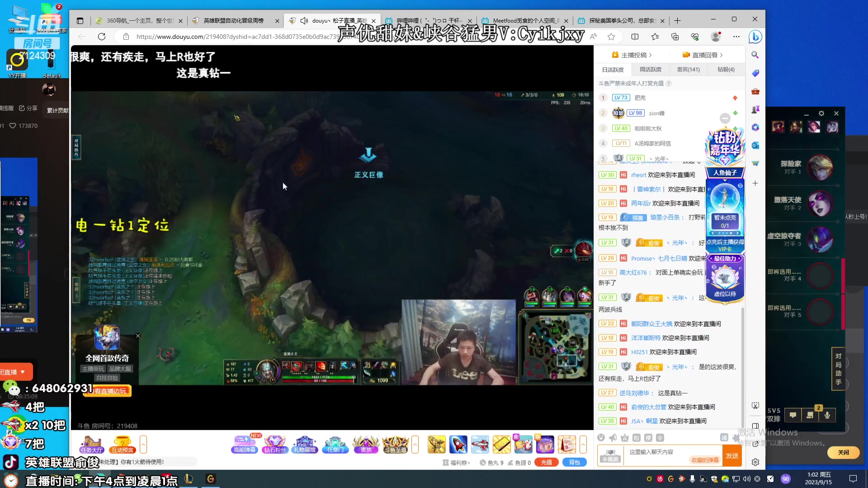This screenshot has height=488, width=868.
Task: Click the megaphone icon above chat input
Action: click(613, 437)
